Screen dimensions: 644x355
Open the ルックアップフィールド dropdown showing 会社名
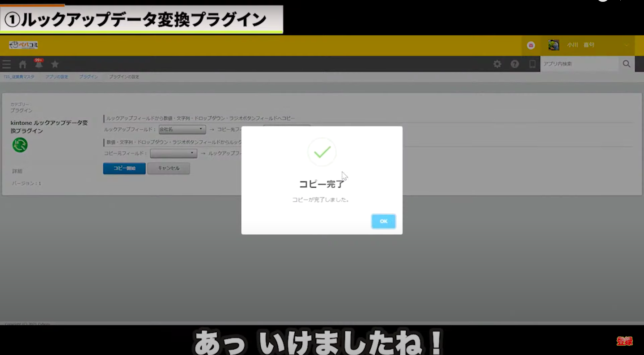point(182,130)
